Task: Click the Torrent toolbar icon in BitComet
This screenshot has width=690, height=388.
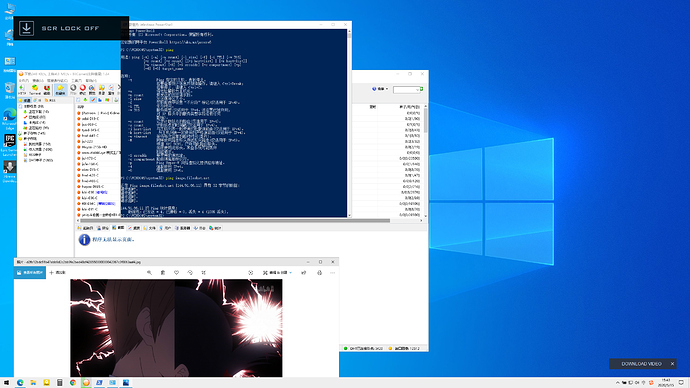Action: point(35,89)
